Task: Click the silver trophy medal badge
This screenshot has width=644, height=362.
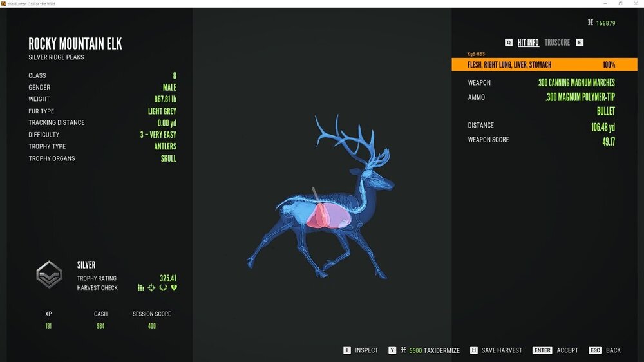Action: (49, 274)
